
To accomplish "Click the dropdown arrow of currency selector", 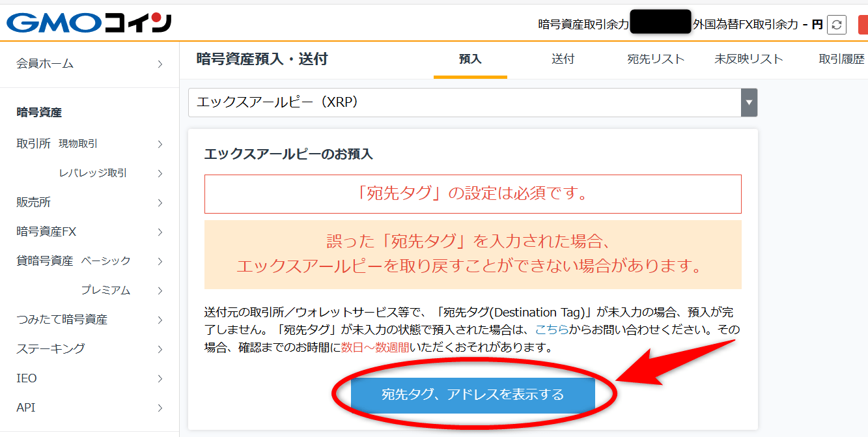I will (749, 103).
